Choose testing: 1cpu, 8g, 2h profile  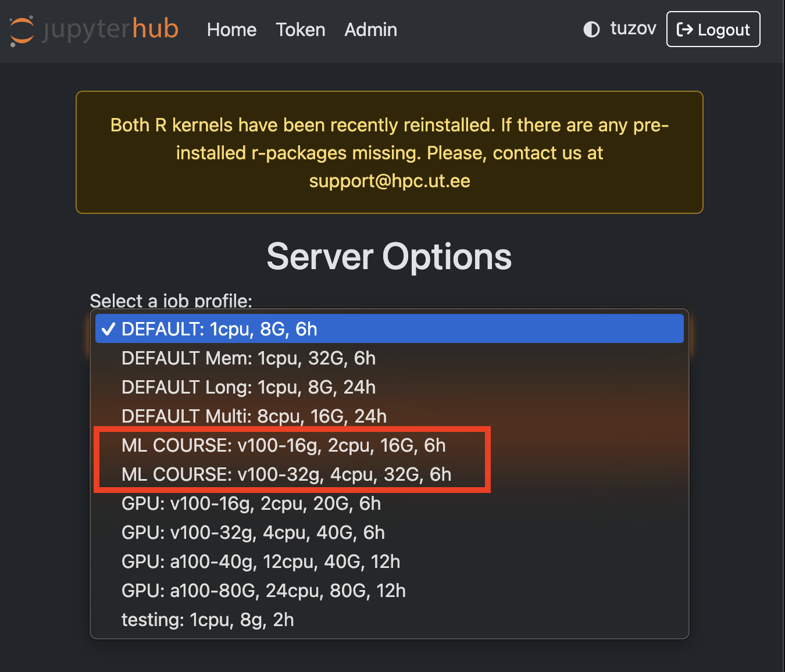click(389, 620)
